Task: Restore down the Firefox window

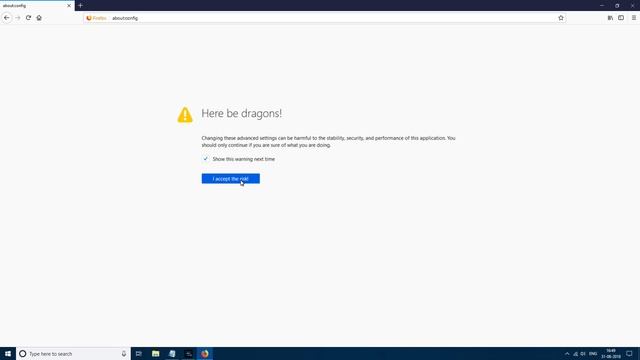Action: tap(617, 6)
